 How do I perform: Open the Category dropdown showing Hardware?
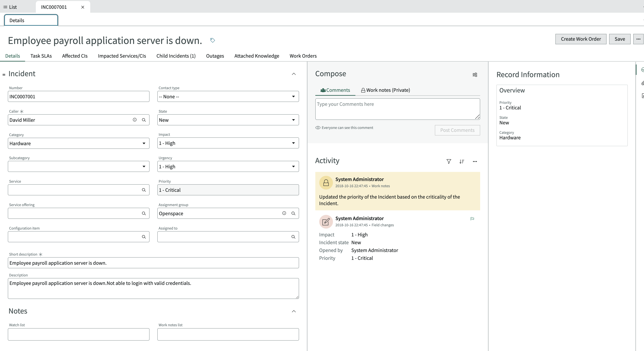(x=79, y=143)
